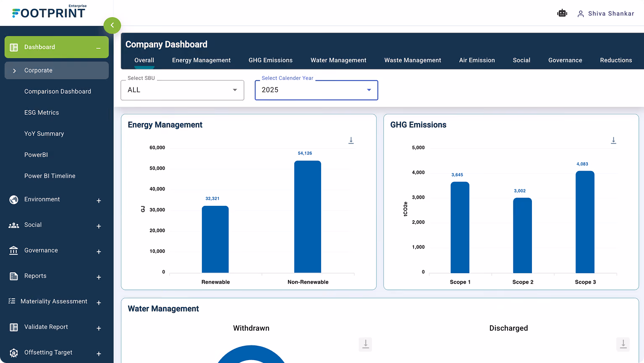Switch to the Energy Management tab
This screenshot has height=363, width=644.
point(201,60)
